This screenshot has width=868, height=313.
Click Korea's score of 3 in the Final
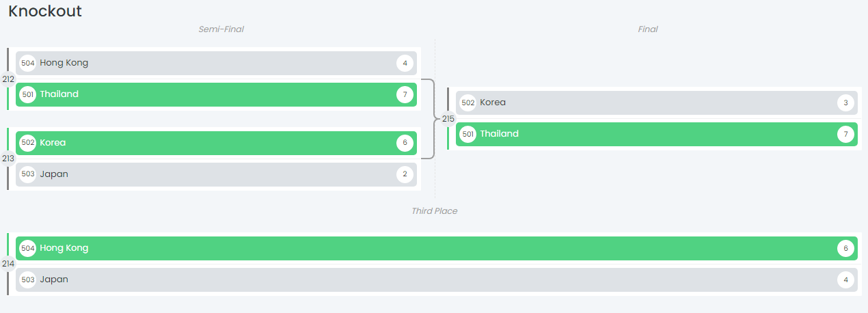(x=845, y=103)
